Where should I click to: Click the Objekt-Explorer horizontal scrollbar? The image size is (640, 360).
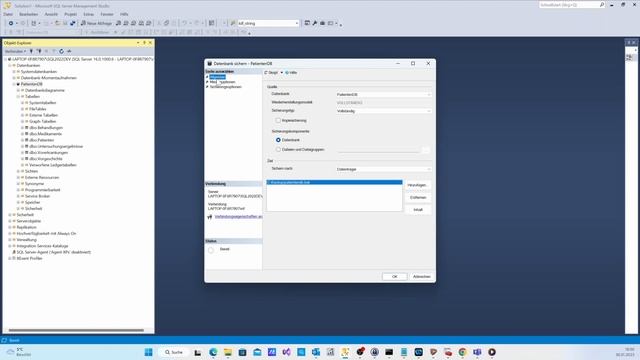coord(76,330)
